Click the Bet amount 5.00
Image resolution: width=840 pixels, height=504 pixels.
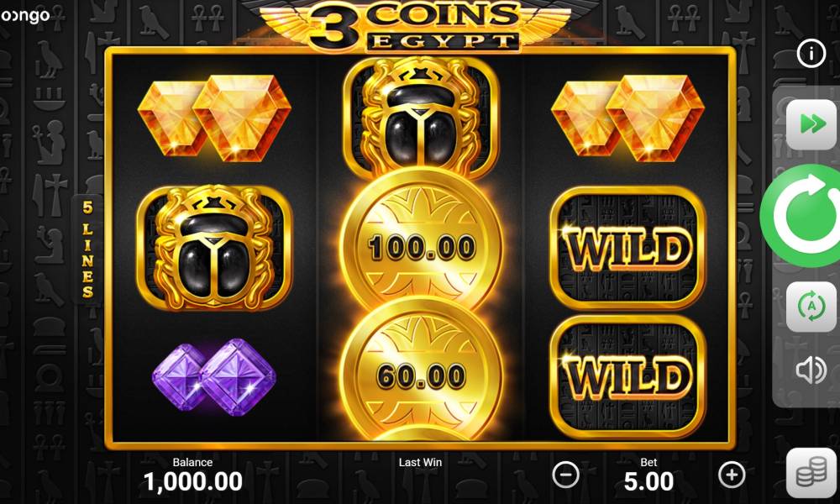pos(648,481)
